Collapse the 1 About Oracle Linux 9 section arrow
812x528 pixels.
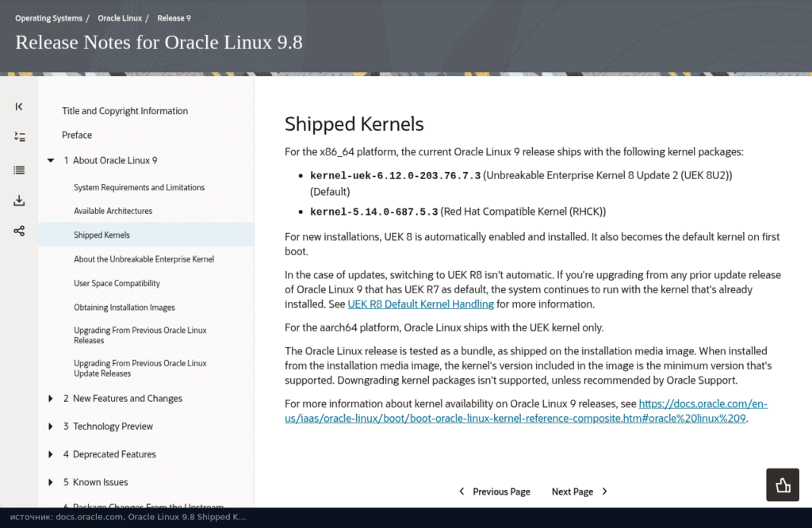pyautogui.click(x=51, y=160)
